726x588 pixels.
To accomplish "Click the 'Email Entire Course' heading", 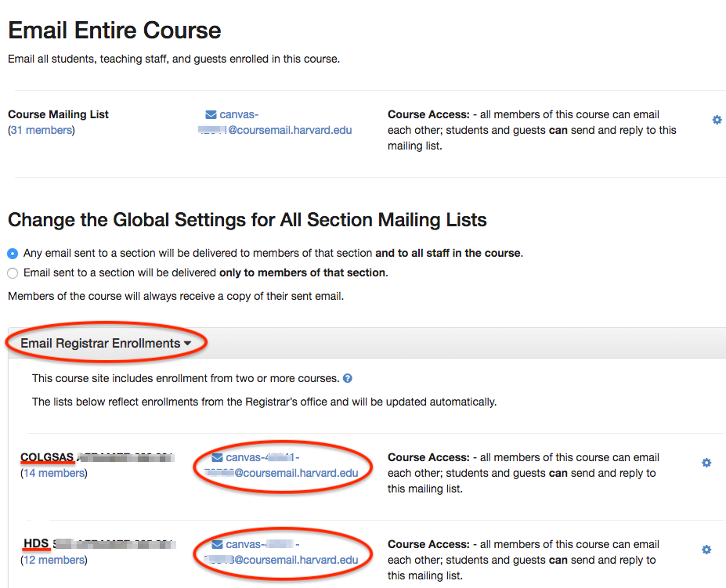I will click(x=114, y=31).
